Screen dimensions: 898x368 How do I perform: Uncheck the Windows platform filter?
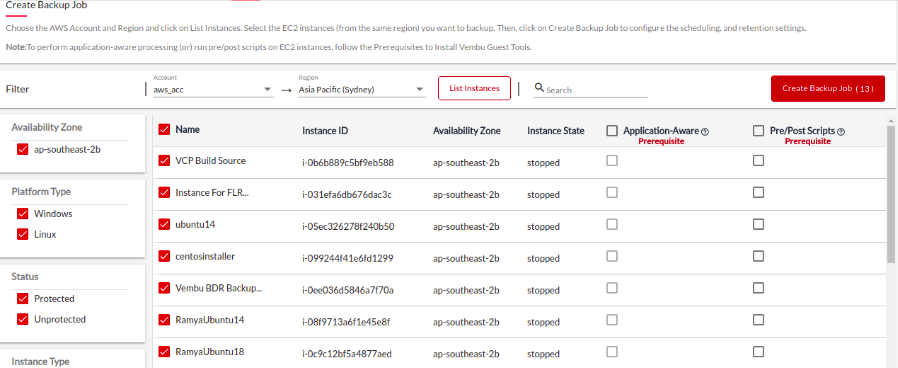[x=23, y=213]
